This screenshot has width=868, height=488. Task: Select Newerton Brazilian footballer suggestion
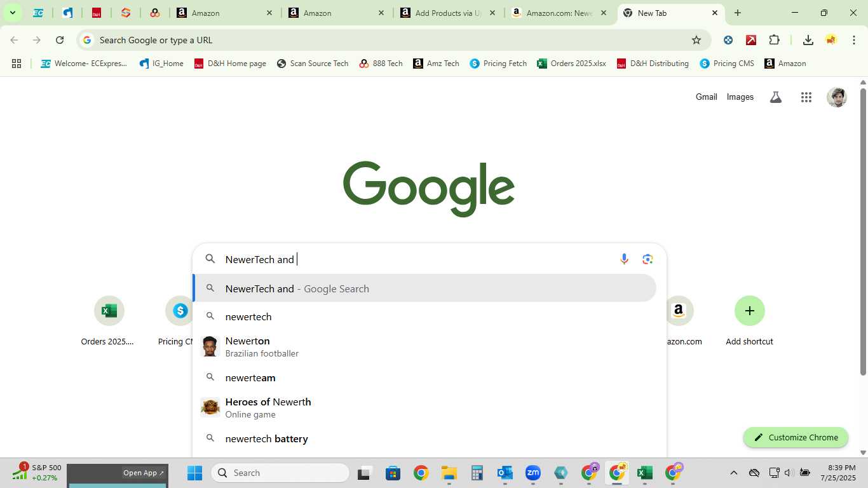point(424,347)
